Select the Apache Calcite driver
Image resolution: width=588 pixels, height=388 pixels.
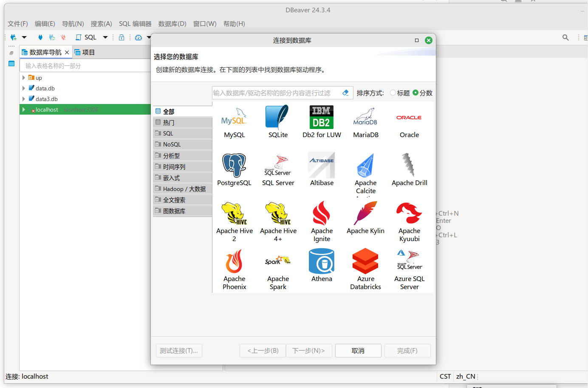pyautogui.click(x=365, y=174)
